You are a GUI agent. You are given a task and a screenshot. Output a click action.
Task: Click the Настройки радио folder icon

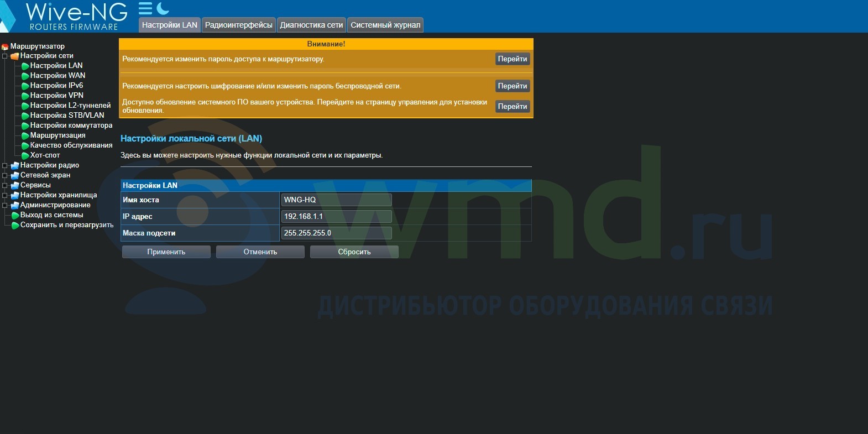click(15, 166)
